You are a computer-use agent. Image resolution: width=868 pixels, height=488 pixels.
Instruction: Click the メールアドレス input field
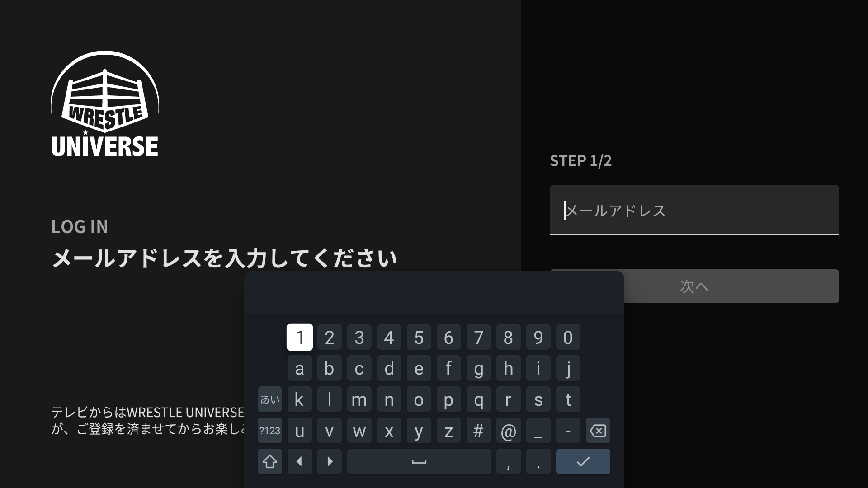pos(694,210)
